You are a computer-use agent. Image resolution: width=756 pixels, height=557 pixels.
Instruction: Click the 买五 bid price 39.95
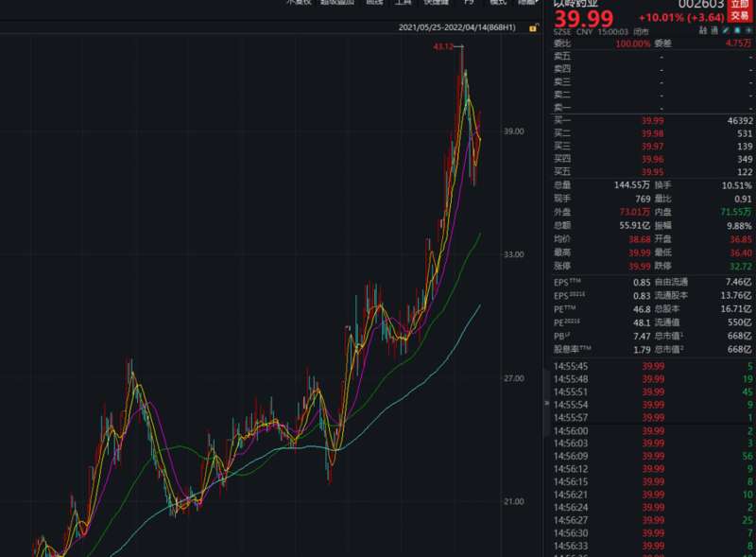tap(652, 172)
